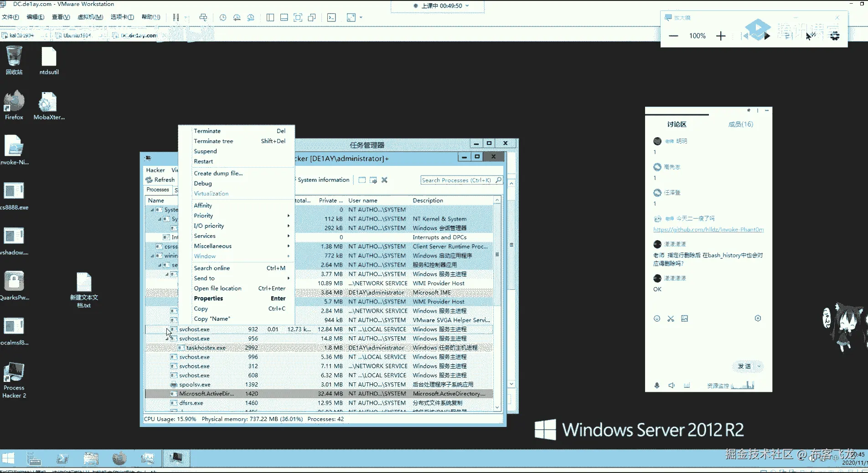
Task: Open the Hacker menu
Action: (x=155, y=170)
